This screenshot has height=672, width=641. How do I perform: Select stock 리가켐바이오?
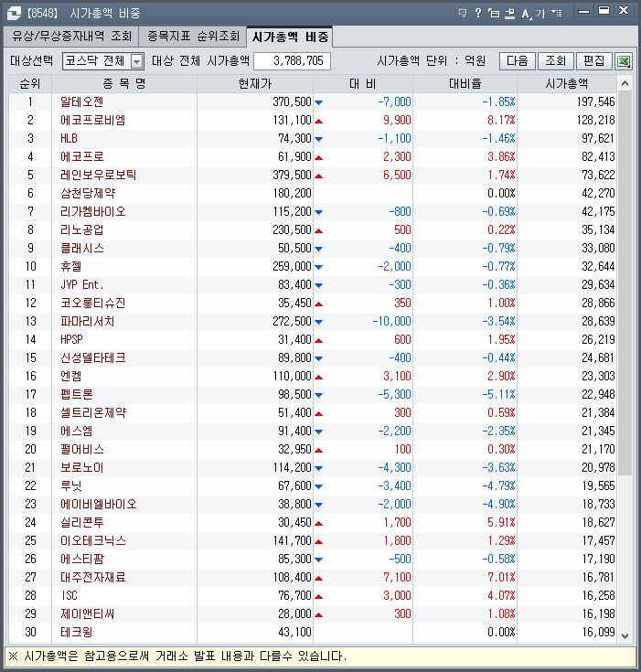tap(93, 212)
